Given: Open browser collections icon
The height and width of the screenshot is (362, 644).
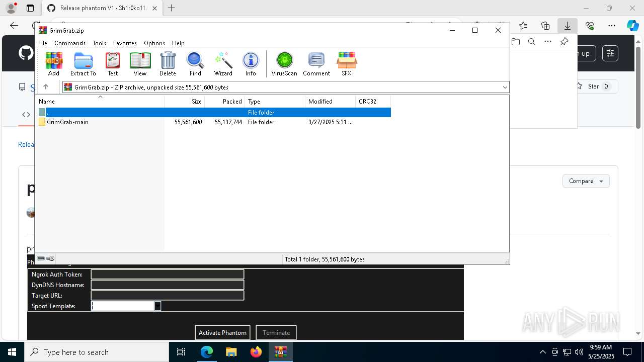Looking at the screenshot, I should point(545,26).
